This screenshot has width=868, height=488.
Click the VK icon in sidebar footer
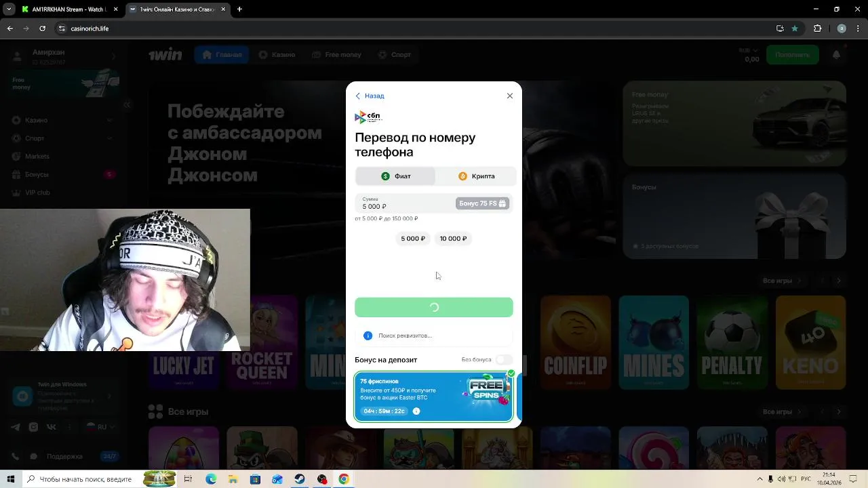point(51,427)
